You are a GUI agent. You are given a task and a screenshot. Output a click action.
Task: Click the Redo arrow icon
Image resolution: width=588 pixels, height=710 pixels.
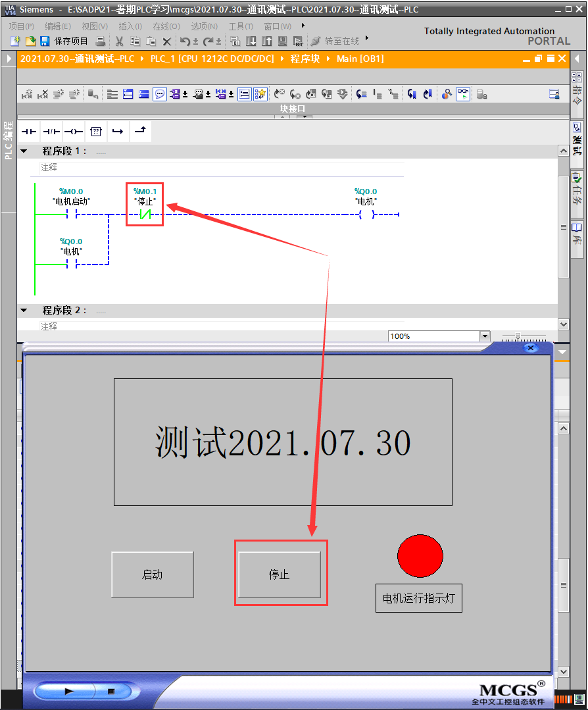click(208, 41)
